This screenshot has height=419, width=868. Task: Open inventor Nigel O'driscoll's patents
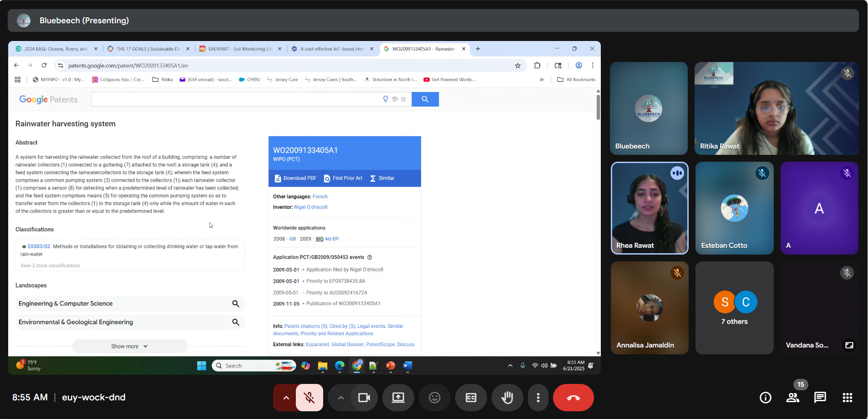[x=311, y=207]
